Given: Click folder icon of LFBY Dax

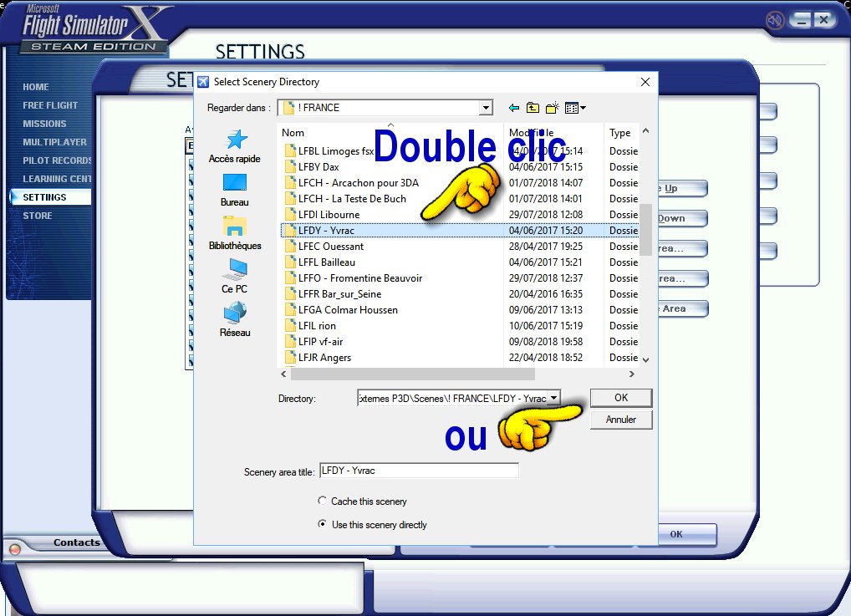Looking at the screenshot, I should click(x=290, y=166).
